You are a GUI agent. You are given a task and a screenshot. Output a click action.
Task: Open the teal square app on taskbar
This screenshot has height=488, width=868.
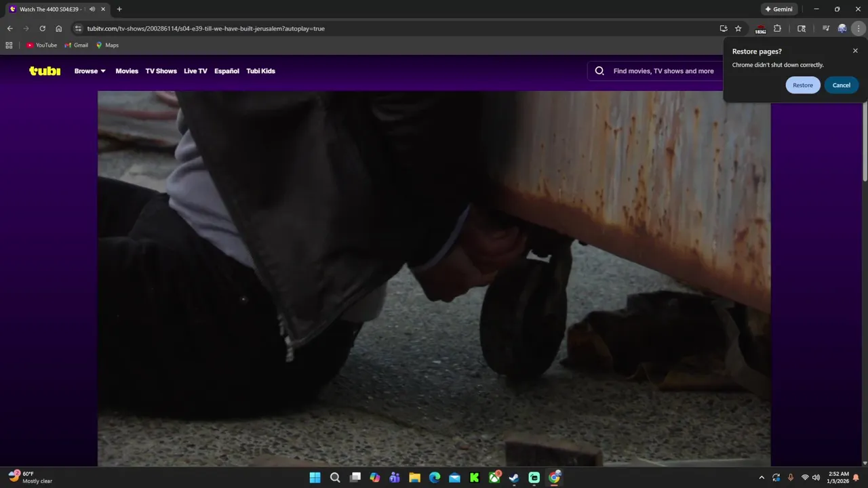[x=534, y=478]
